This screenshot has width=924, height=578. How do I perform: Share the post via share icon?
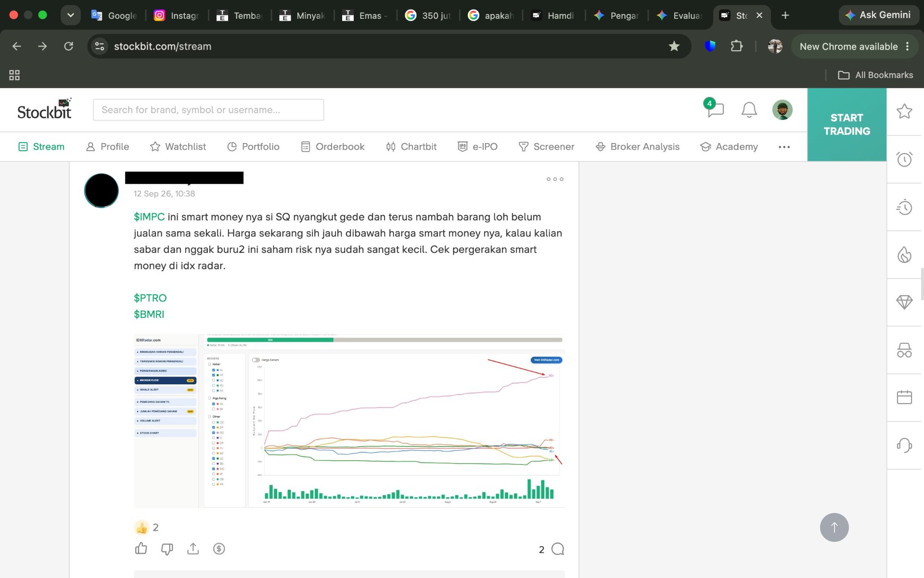point(193,549)
